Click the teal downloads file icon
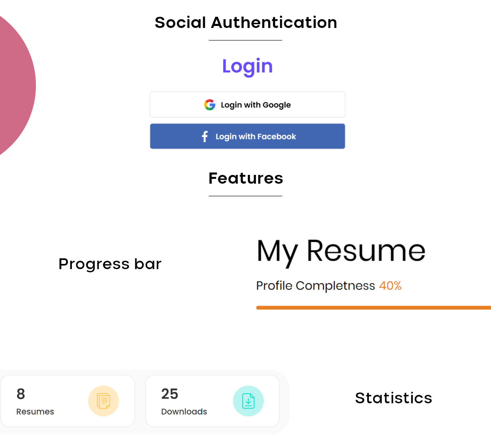Image resolution: width=491 pixels, height=448 pixels. tap(248, 401)
